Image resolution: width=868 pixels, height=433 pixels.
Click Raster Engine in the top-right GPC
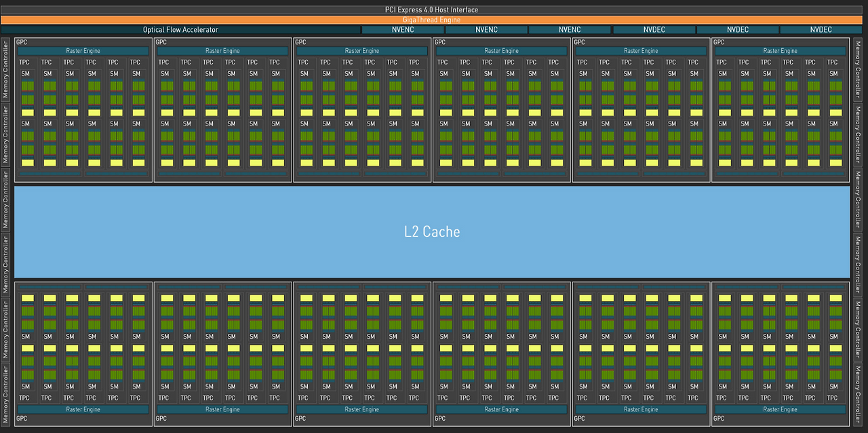[780, 51]
